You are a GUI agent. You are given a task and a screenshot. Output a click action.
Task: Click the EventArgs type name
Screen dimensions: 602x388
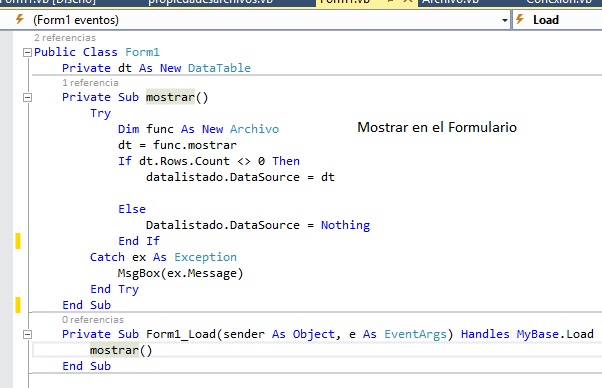[415, 334]
